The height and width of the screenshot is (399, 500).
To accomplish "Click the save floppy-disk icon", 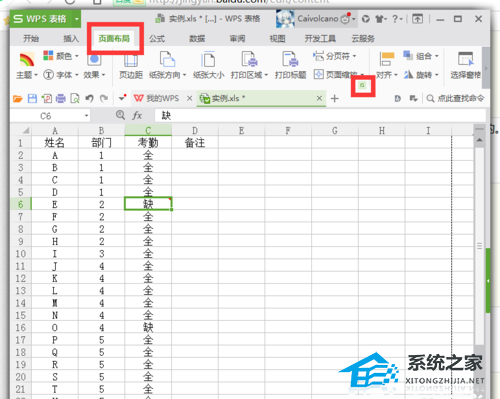I will (x=32, y=99).
